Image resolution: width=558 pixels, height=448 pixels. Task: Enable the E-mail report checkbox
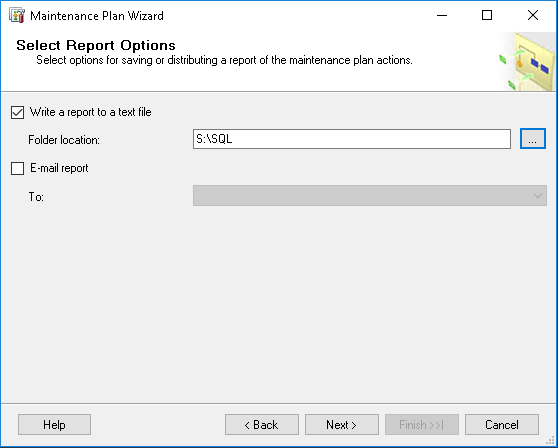pyautogui.click(x=17, y=168)
